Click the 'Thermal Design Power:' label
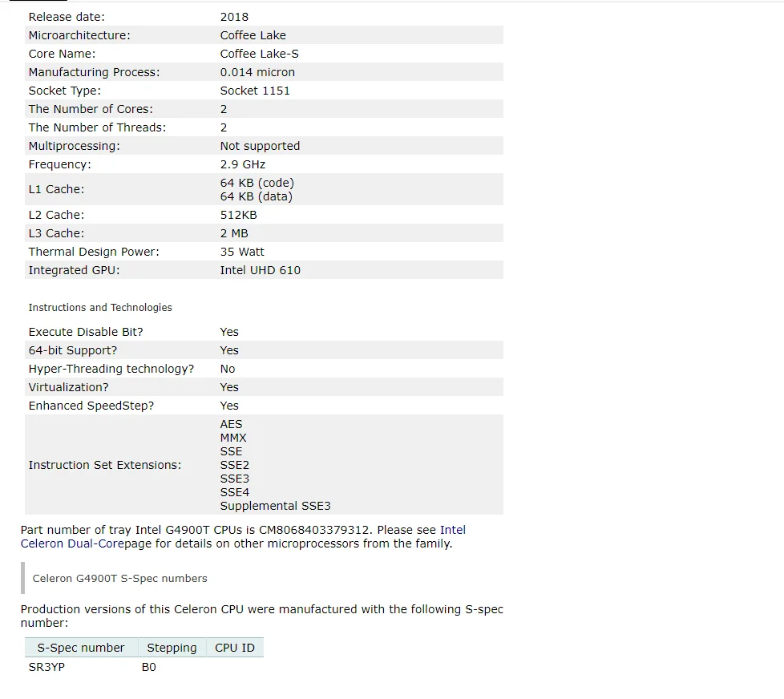Image resolution: width=784 pixels, height=699 pixels. point(94,252)
